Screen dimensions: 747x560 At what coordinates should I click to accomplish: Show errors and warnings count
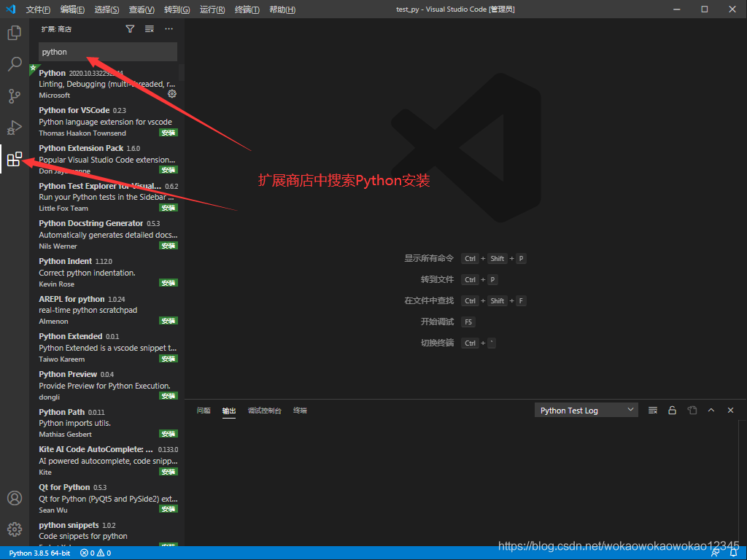pos(96,553)
